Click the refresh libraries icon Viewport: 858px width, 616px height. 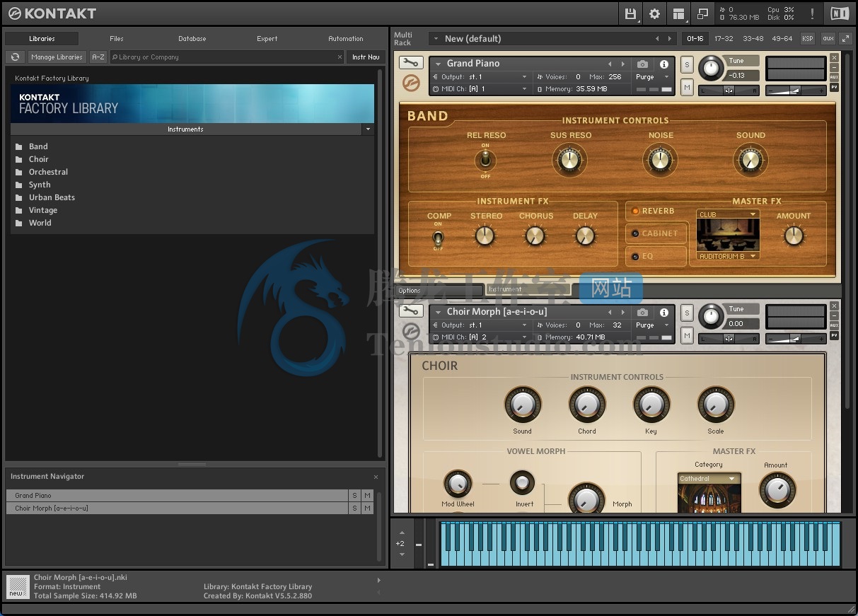(15, 57)
